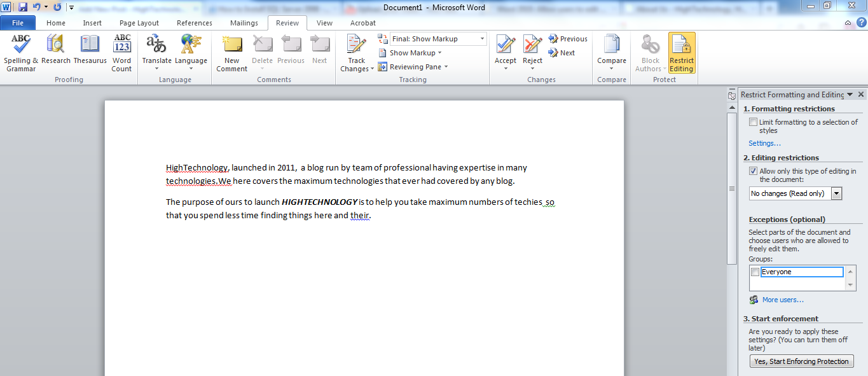Run Spelling & Grammar check

coord(21,53)
